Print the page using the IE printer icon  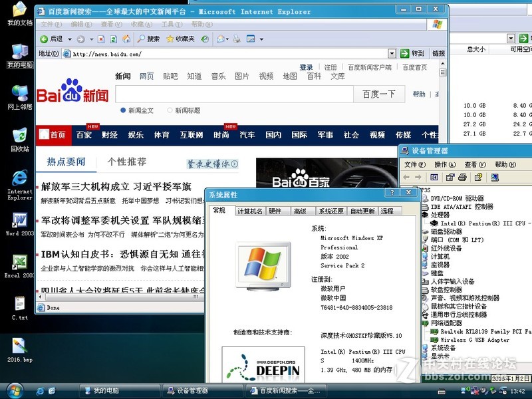(237, 39)
